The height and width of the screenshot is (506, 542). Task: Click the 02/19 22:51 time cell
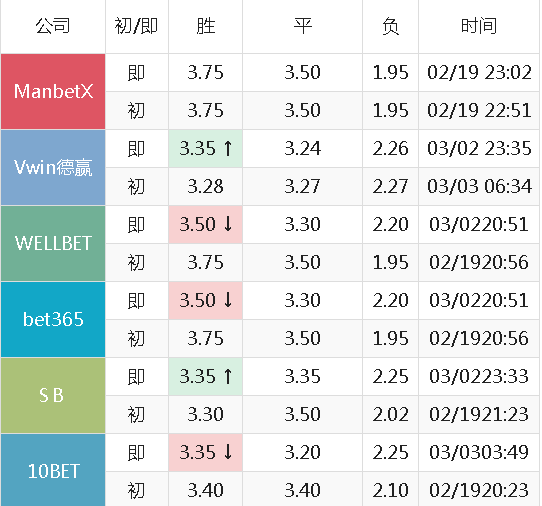click(x=479, y=111)
